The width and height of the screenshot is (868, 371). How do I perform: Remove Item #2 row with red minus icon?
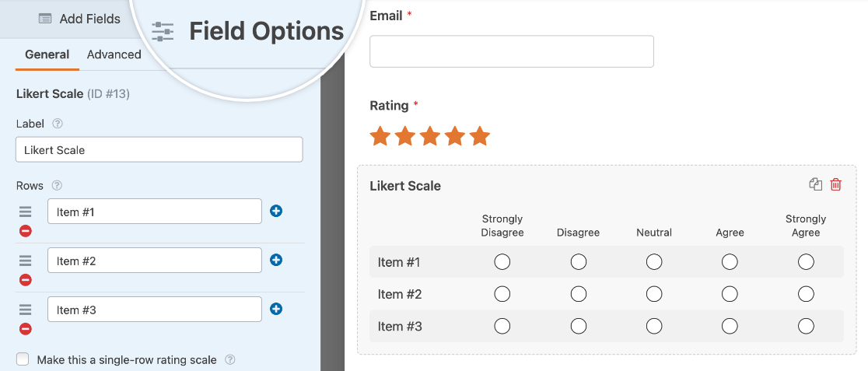pyautogui.click(x=26, y=280)
